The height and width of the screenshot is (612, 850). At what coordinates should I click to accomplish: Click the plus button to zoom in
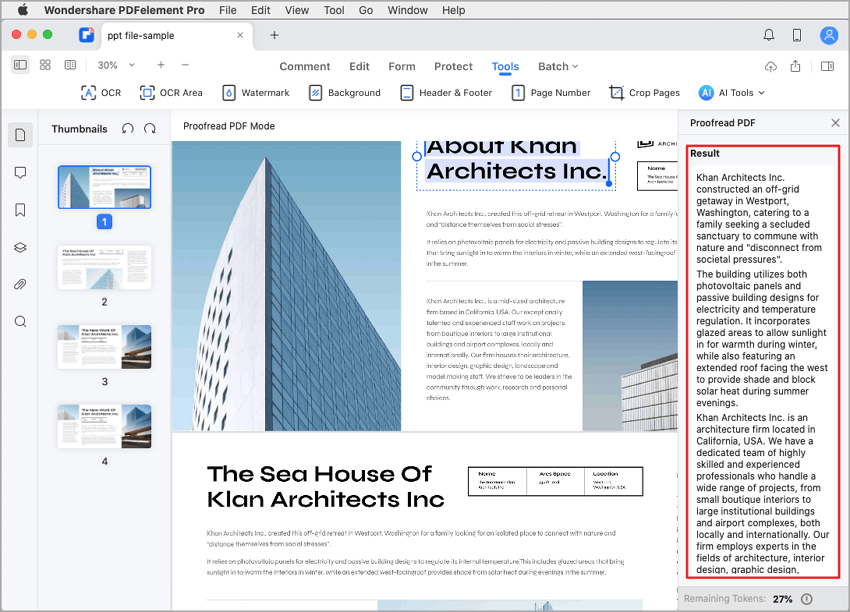160,65
